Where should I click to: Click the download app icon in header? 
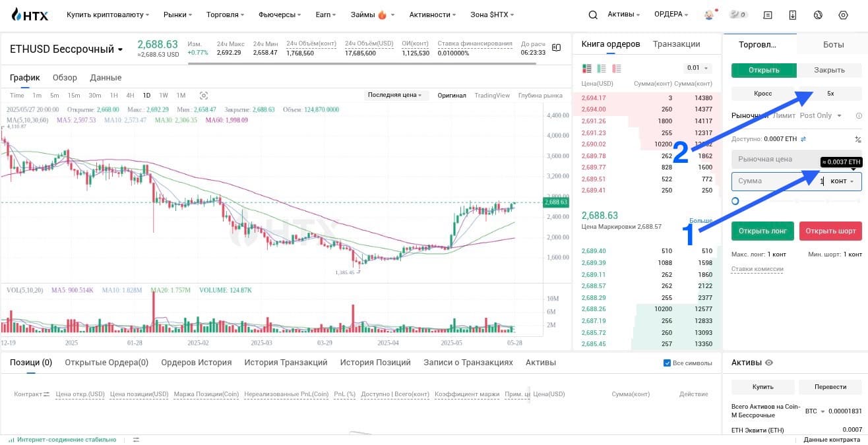pos(793,15)
